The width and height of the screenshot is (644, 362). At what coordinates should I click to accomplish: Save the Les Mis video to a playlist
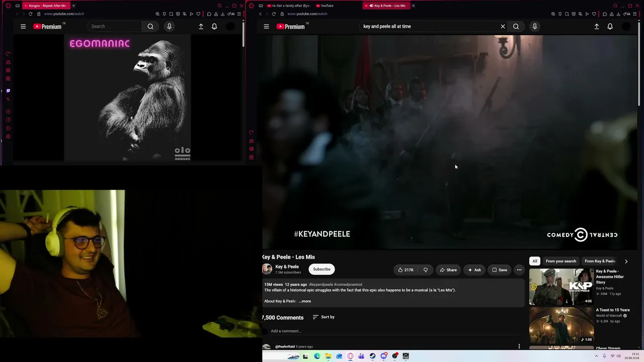[500, 270]
